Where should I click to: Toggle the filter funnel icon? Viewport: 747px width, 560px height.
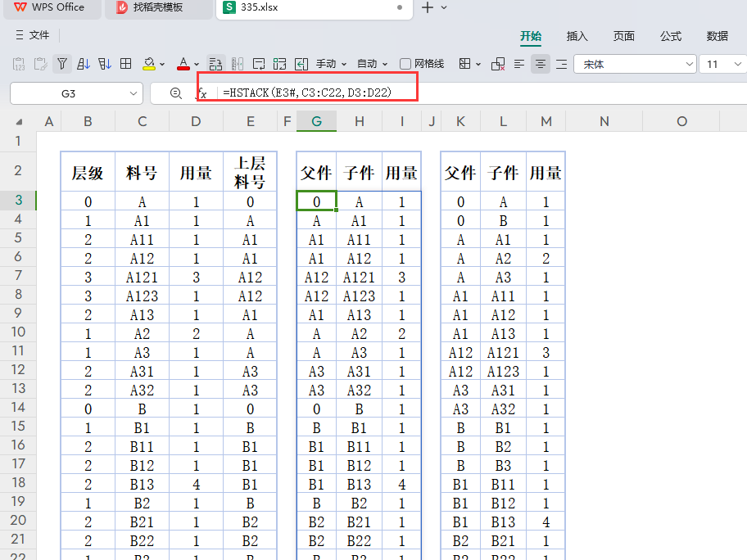pos(62,64)
